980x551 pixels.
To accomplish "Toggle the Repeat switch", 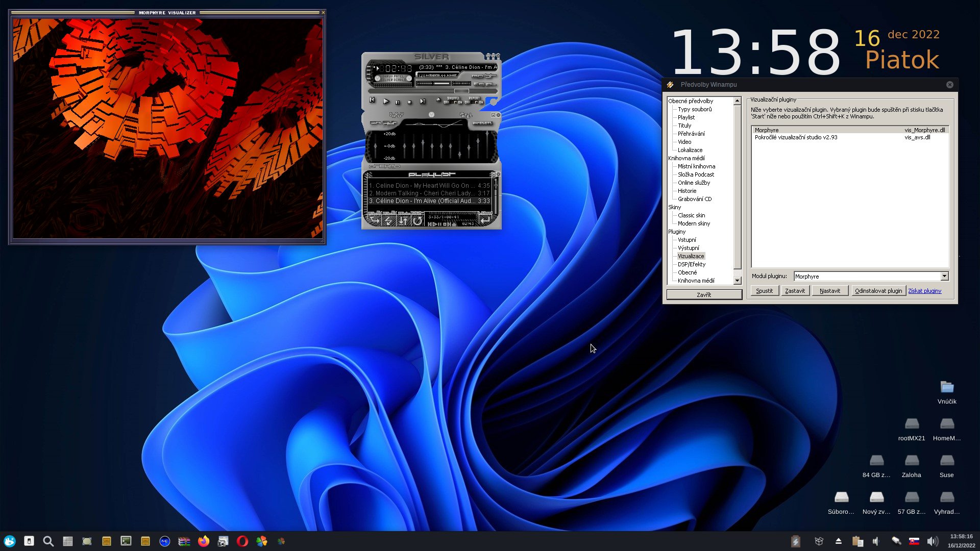I will coord(476,103).
